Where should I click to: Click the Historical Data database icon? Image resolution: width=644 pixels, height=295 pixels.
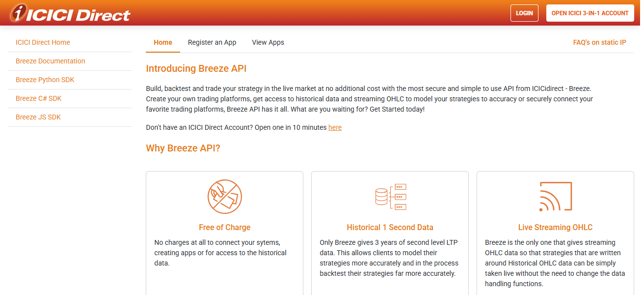(390, 197)
